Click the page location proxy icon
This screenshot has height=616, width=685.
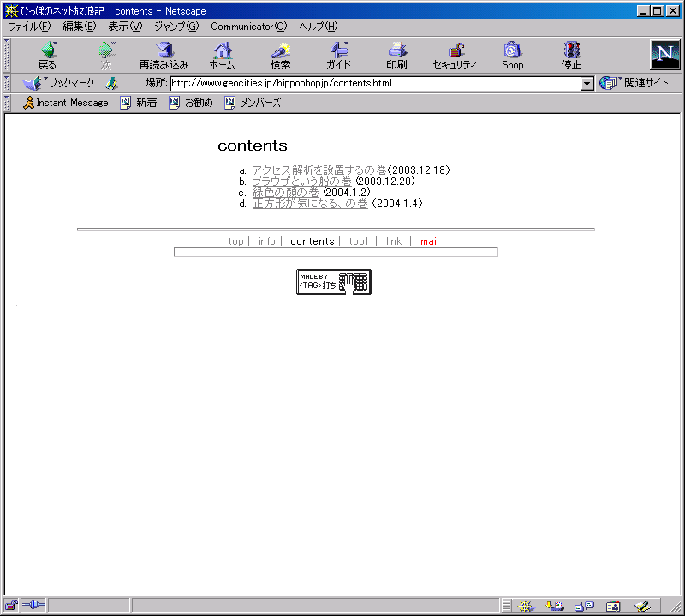[112, 83]
